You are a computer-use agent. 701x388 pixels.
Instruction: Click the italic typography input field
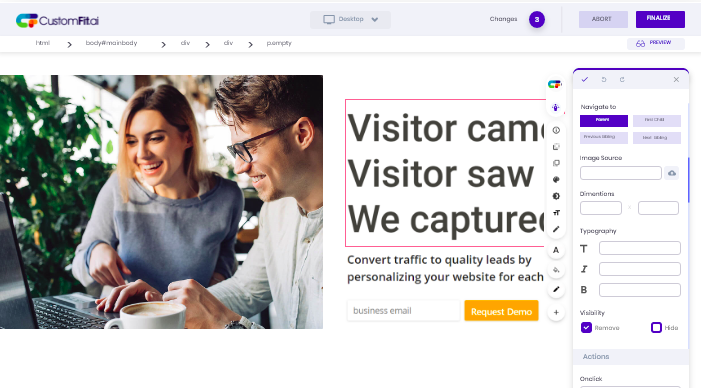pyautogui.click(x=640, y=269)
